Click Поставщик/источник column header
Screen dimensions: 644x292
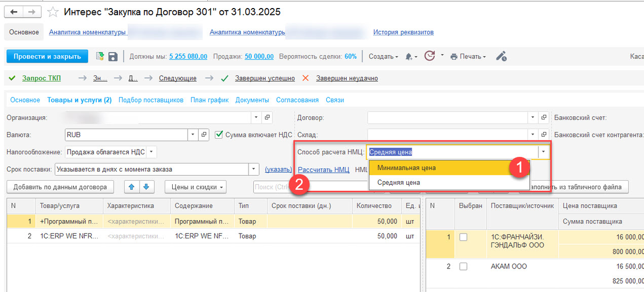coord(523,206)
